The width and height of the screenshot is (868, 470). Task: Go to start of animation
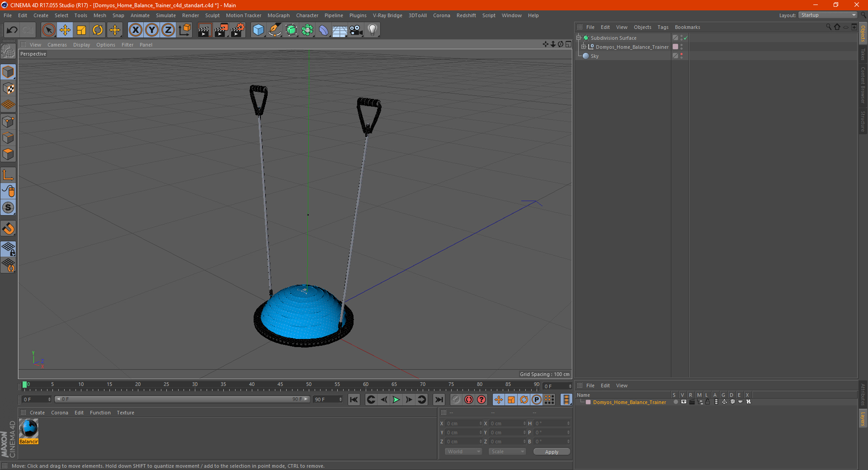coord(354,399)
